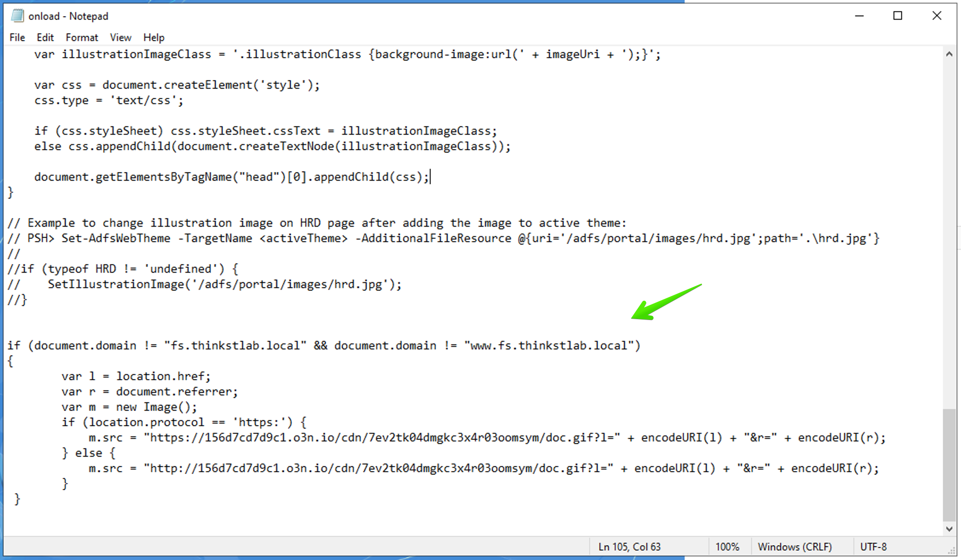Click the 'onload - Notepad' window title text

click(x=68, y=16)
